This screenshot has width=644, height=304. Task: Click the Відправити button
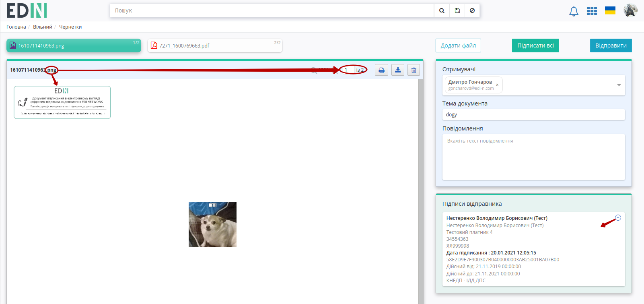pos(611,45)
